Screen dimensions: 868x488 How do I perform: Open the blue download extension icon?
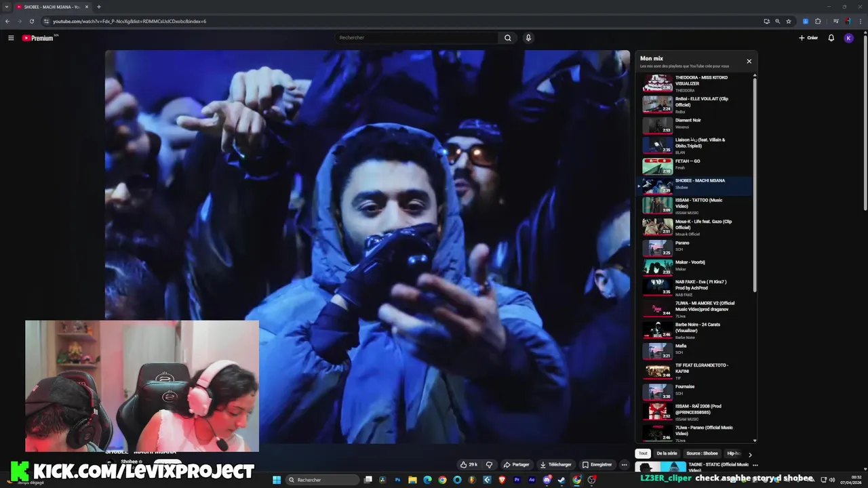(x=806, y=21)
